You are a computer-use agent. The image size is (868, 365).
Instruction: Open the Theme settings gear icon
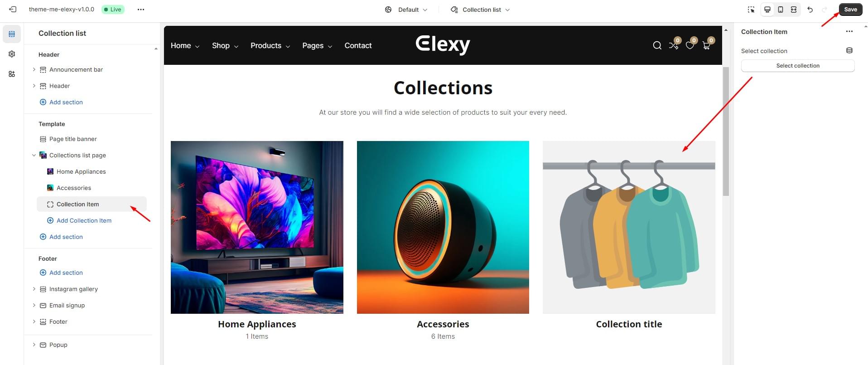tap(12, 54)
